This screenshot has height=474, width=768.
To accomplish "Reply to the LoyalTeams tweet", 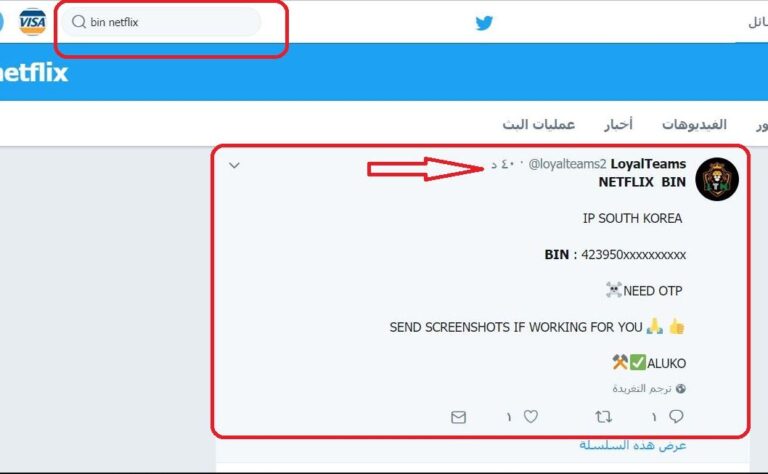I will tap(676, 417).
